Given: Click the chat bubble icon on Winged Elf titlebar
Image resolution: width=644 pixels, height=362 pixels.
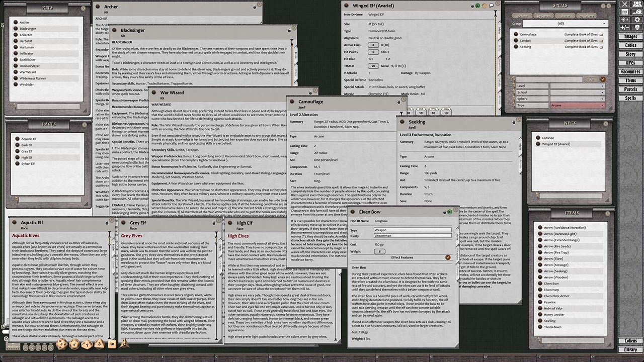Looking at the screenshot, I should pos(491,6).
